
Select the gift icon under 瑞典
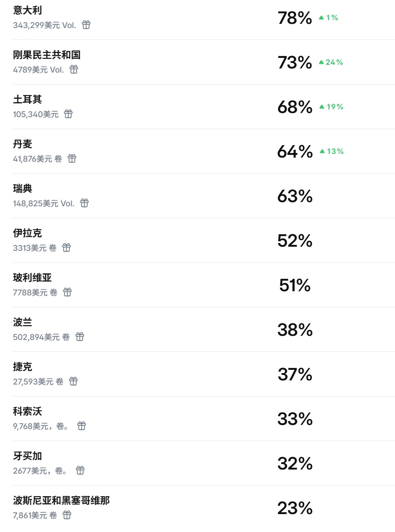(85, 203)
